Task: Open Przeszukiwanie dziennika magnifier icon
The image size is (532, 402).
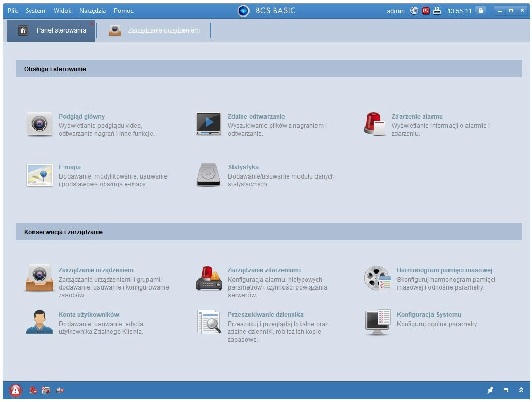Action: click(x=208, y=323)
